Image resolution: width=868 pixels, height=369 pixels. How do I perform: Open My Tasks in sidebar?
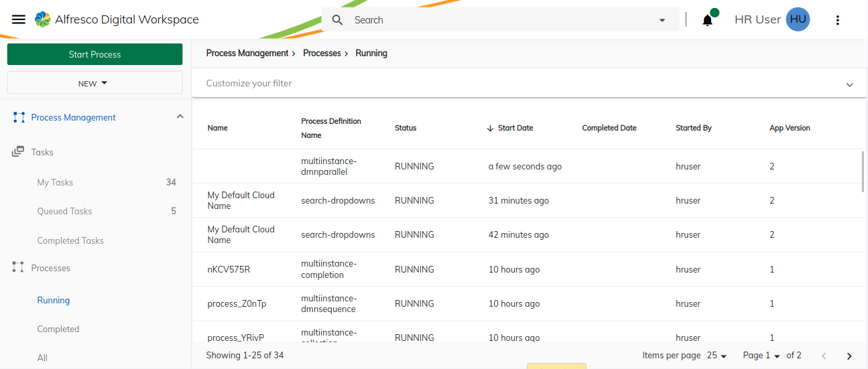(x=55, y=182)
